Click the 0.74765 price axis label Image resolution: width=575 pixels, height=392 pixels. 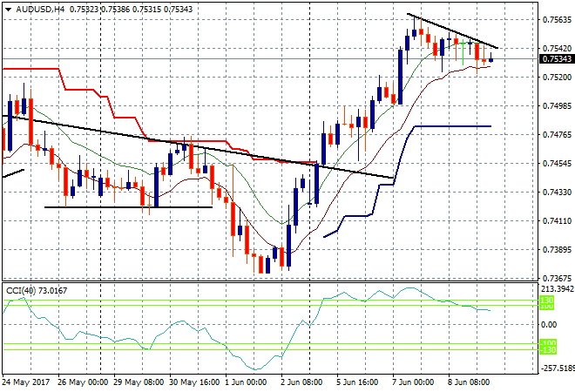click(557, 134)
